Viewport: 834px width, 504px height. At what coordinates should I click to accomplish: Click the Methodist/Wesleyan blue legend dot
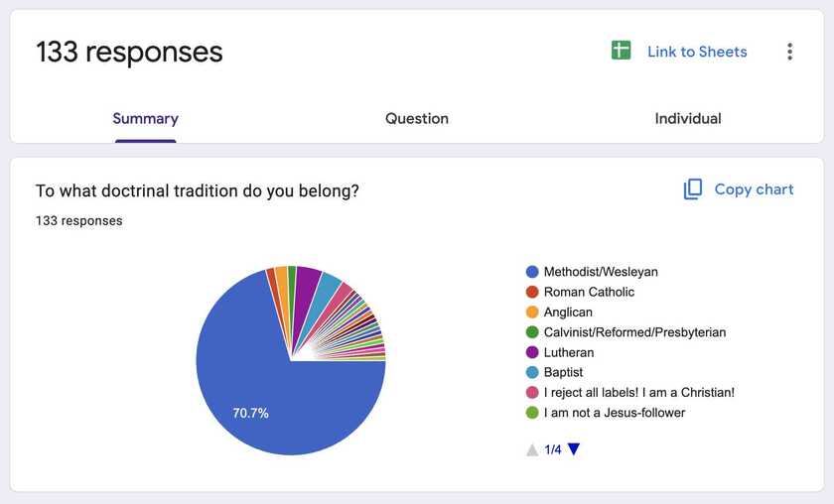(532, 272)
